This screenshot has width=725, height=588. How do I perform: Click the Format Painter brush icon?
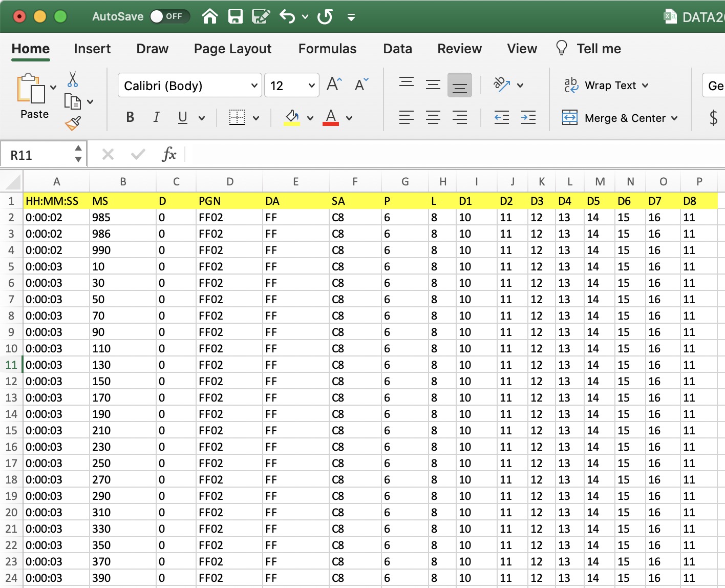point(73,123)
